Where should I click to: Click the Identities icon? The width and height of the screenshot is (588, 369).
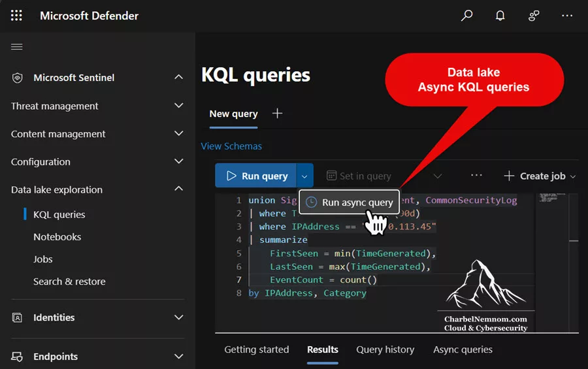[x=17, y=317]
